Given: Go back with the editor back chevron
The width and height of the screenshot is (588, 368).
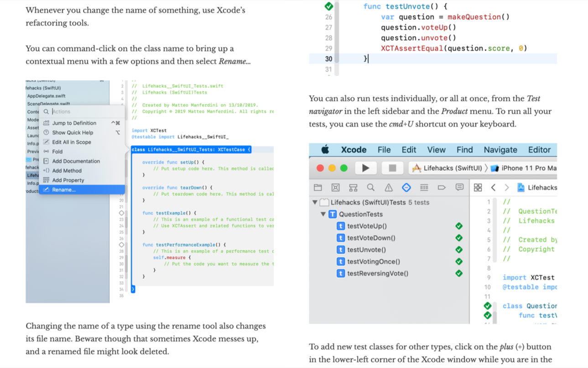Looking at the screenshot, I should click(493, 188).
